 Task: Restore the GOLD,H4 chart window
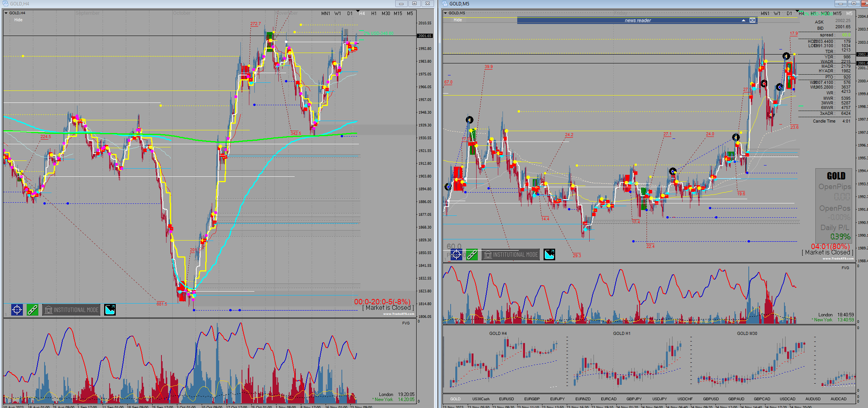click(x=414, y=3)
